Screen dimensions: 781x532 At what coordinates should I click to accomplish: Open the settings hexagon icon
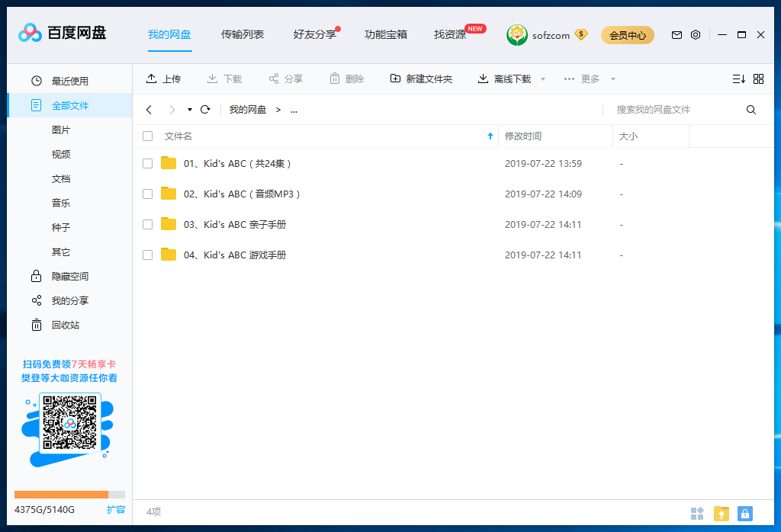pos(696,35)
